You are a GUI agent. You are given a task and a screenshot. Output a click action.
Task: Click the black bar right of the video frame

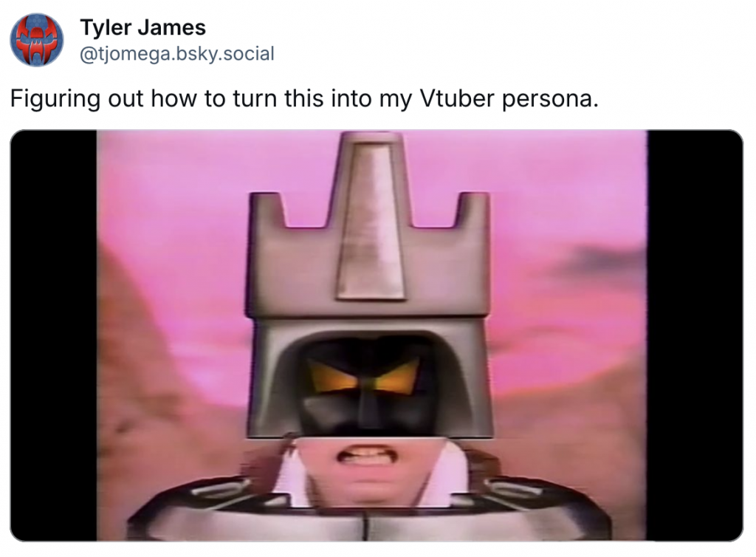[694, 335]
